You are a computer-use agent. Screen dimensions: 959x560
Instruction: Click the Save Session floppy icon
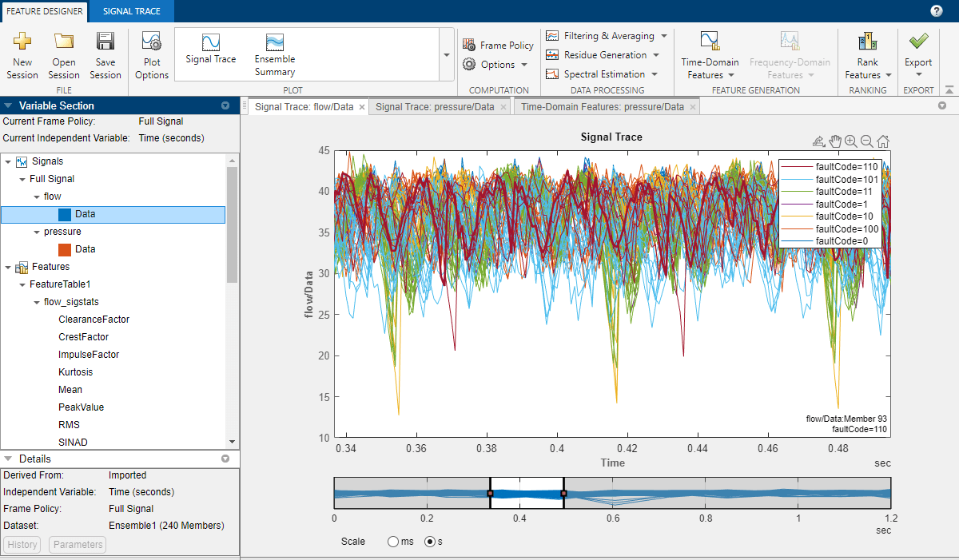tap(105, 42)
